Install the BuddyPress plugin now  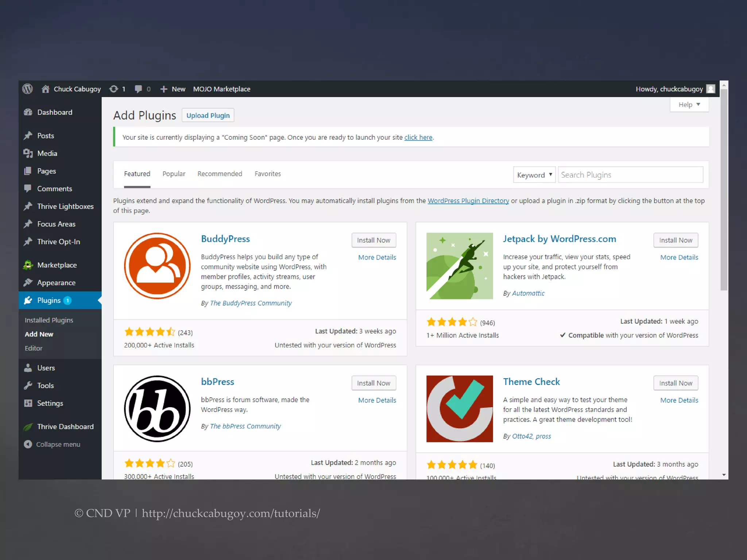point(374,240)
